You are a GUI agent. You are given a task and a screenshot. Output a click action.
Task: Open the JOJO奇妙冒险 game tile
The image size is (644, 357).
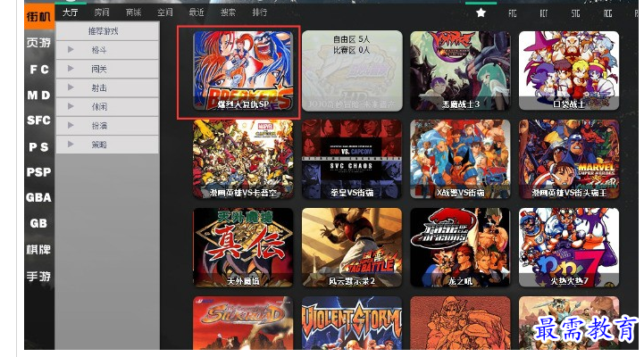click(352, 71)
